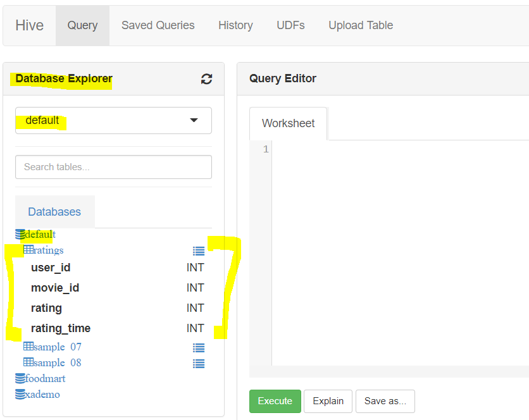Switch to Saved Queries tab
Screen dimensions: 529x420
[x=158, y=25]
